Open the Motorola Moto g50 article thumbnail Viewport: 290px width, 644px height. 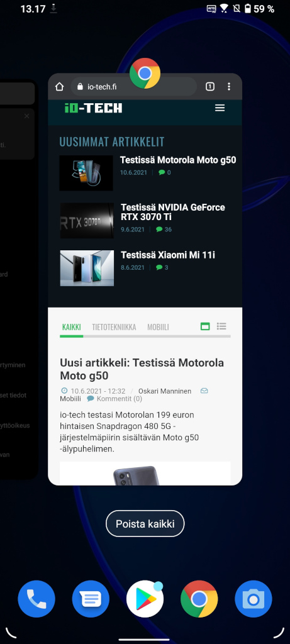point(86,173)
